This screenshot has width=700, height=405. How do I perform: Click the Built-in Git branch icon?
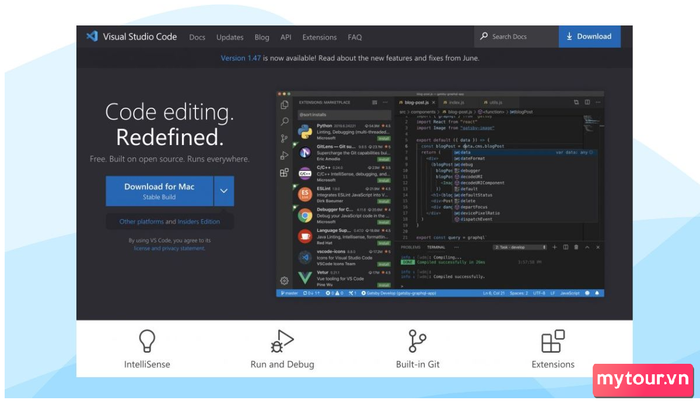417,341
